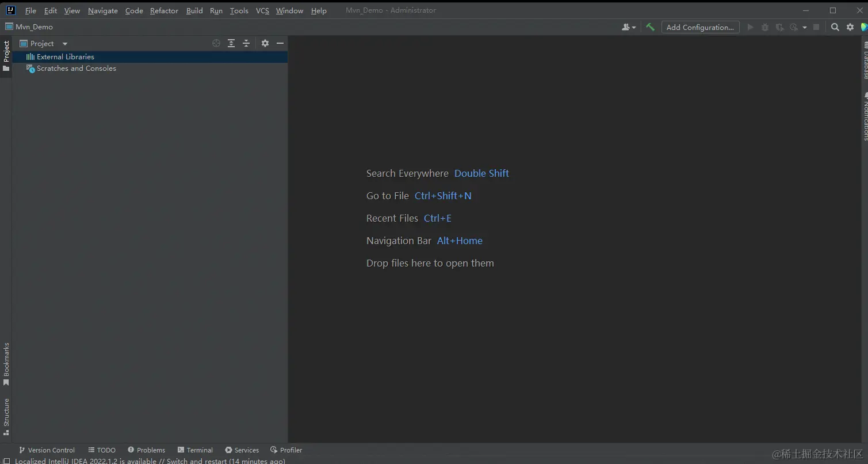Viewport: 868px width, 464px height.
Task: Open the Database side tab
Action: [865, 60]
